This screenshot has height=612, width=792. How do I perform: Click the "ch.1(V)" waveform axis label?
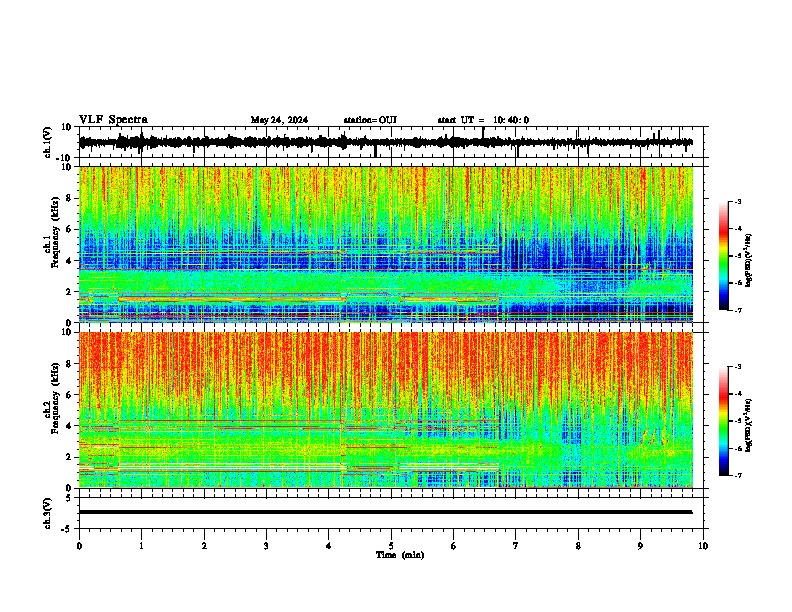point(48,142)
